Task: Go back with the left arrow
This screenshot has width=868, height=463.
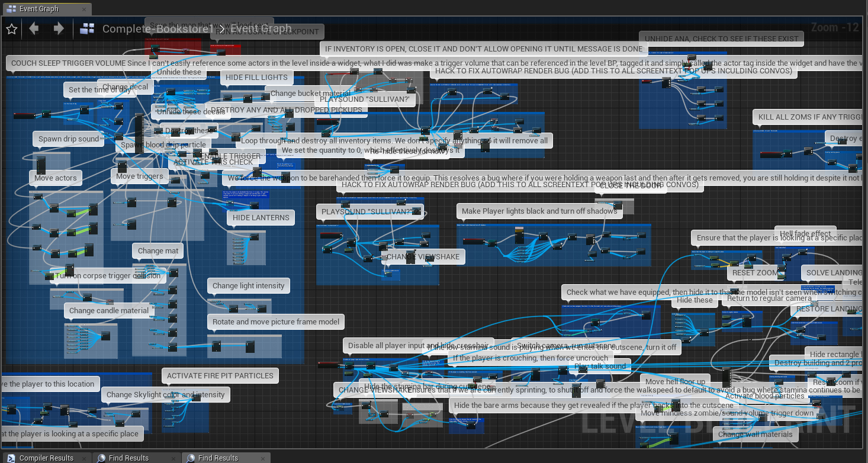Action: click(x=34, y=28)
